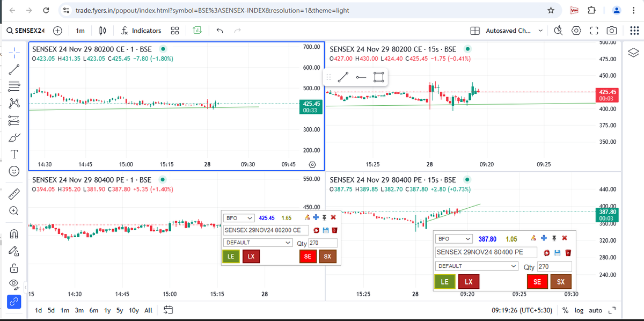644x321 pixels.
Task: Enter fullscreen mode icon
Action: (594, 31)
